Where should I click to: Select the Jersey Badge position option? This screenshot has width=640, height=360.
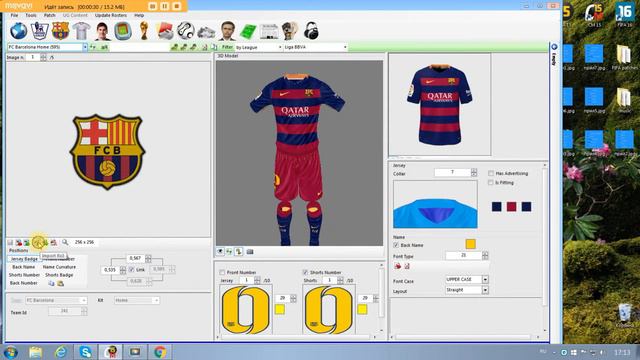[x=24, y=259]
